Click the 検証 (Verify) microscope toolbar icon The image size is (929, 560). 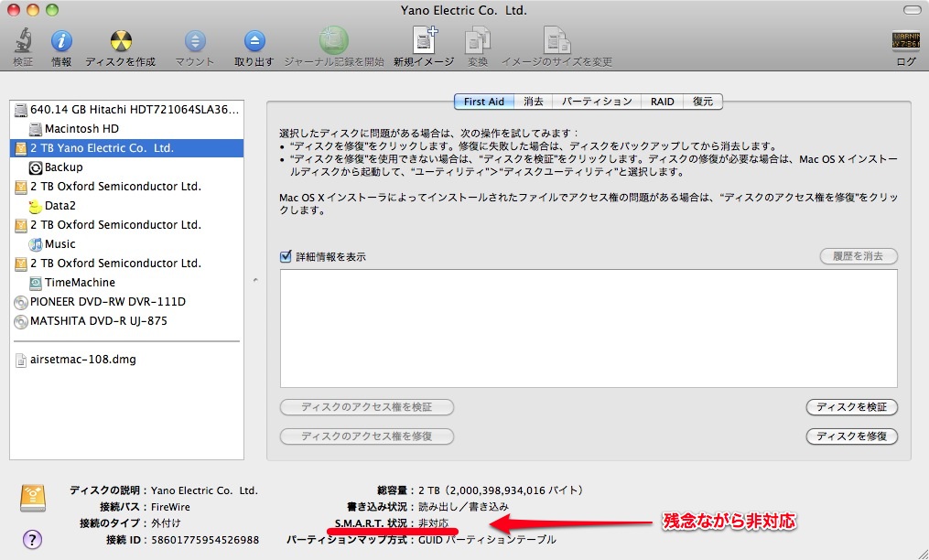23,40
